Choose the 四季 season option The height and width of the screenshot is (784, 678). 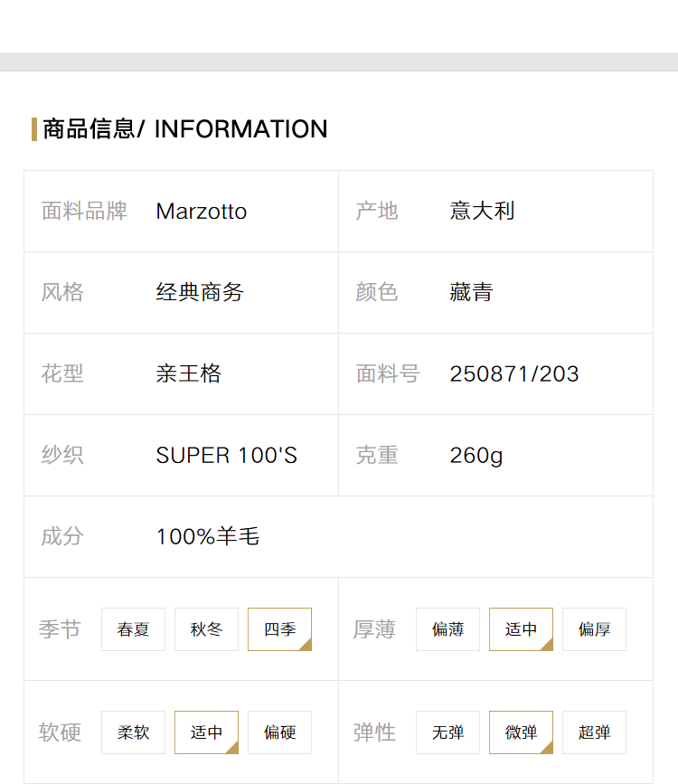click(280, 629)
